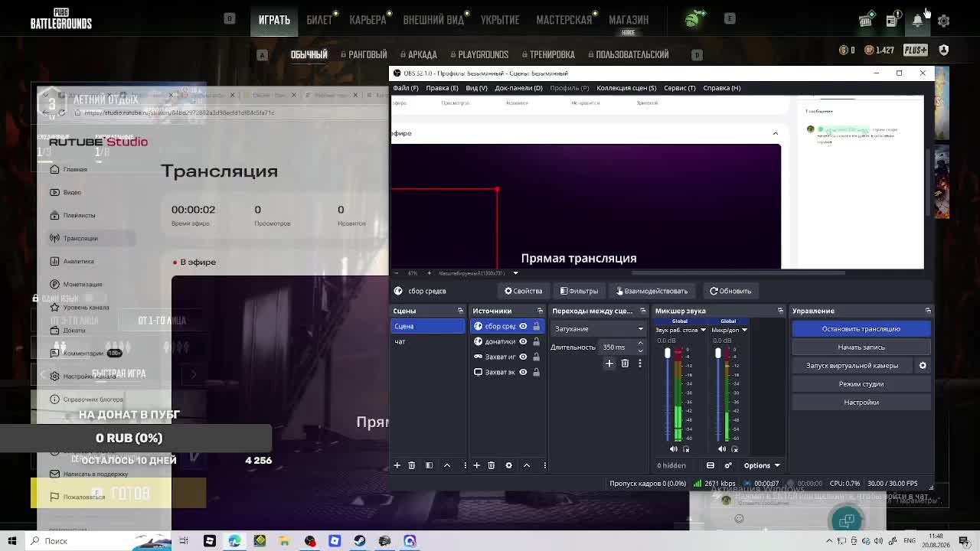Screen dimensions: 980x551
Task: Open OBS Studio from the Windows taskbar
Action: click(310, 541)
